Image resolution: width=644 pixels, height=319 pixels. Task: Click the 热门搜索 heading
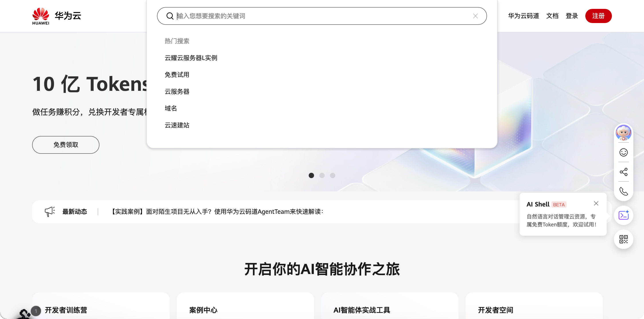pyautogui.click(x=177, y=41)
